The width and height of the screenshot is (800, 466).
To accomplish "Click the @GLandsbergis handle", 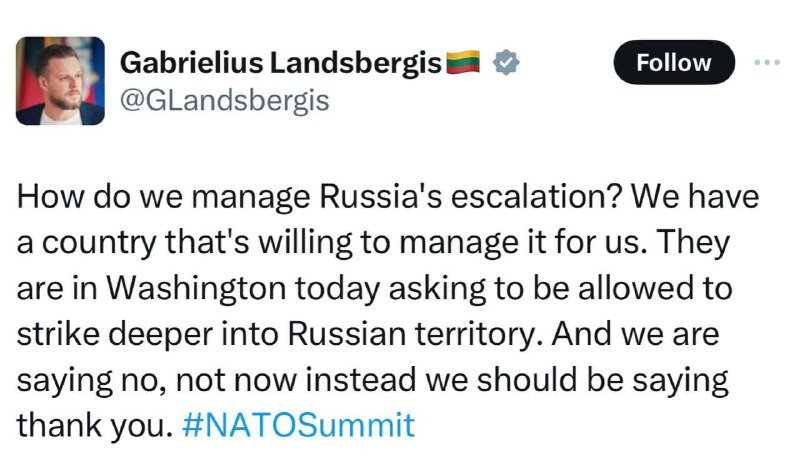I will [x=225, y=101].
